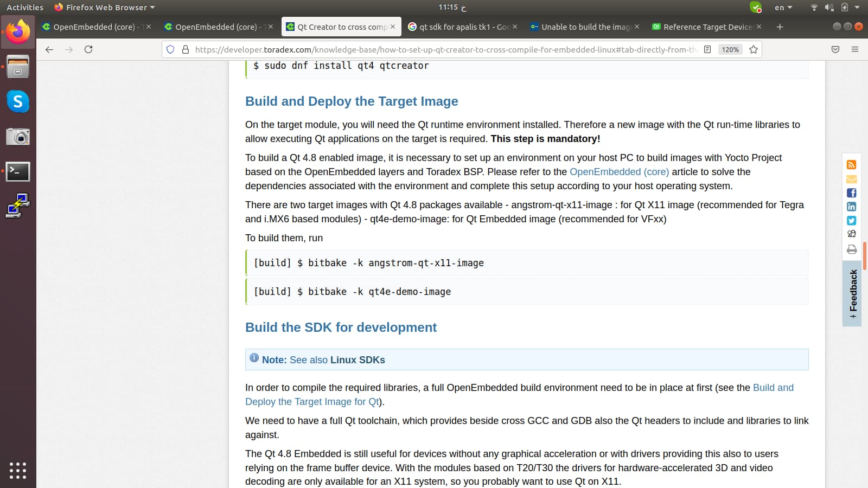
Task: Click the print page icon in sidebar
Action: tap(851, 249)
